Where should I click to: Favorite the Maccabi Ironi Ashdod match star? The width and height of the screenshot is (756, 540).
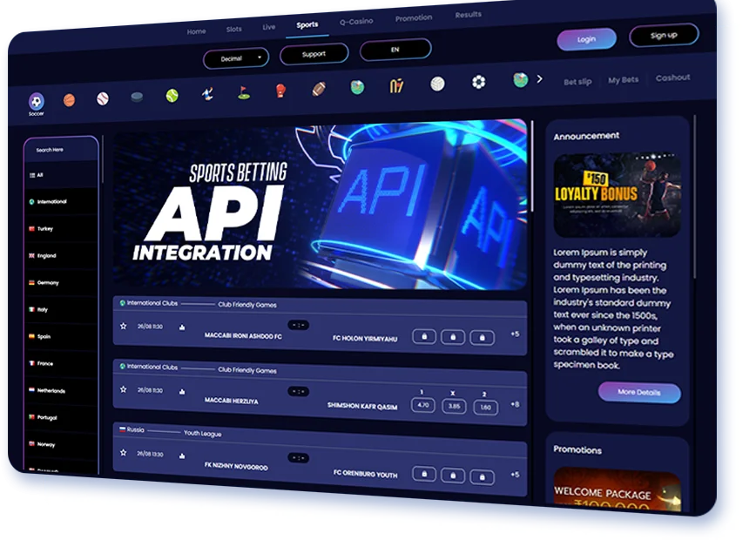click(x=124, y=326)
